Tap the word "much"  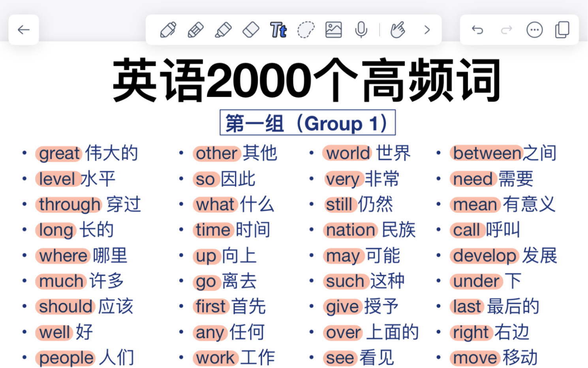[x=61, y=281]
